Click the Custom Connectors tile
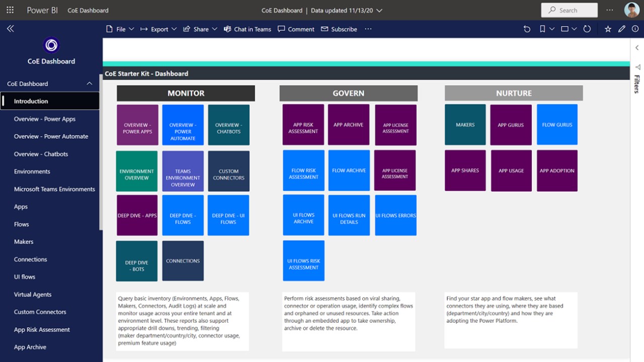This screenshot has width=644, height=362. [228, 171]
